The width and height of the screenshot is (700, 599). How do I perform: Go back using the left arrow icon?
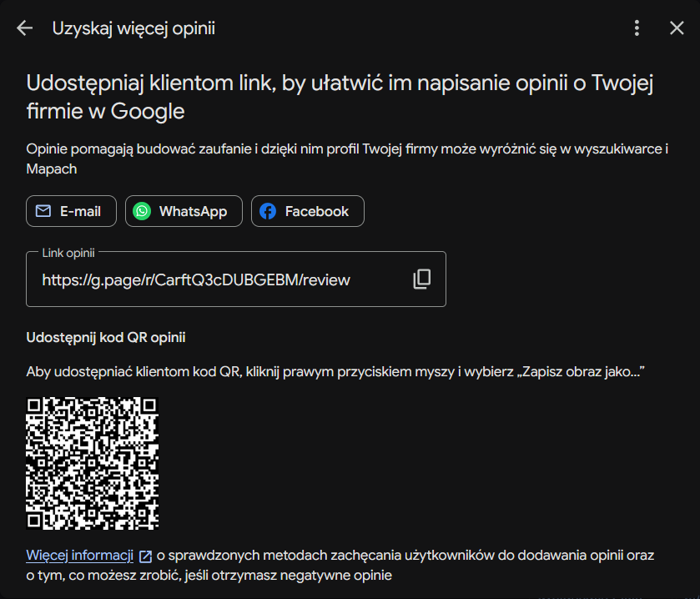24,28
